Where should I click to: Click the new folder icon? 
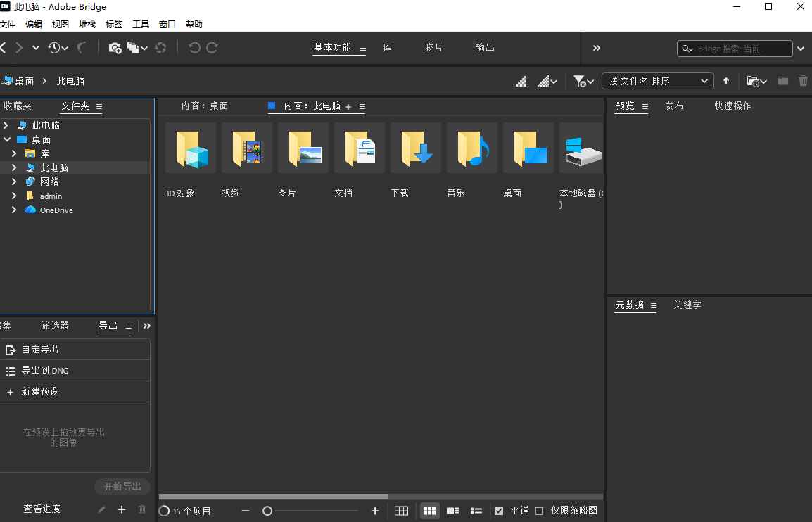(x=783, y=81)
